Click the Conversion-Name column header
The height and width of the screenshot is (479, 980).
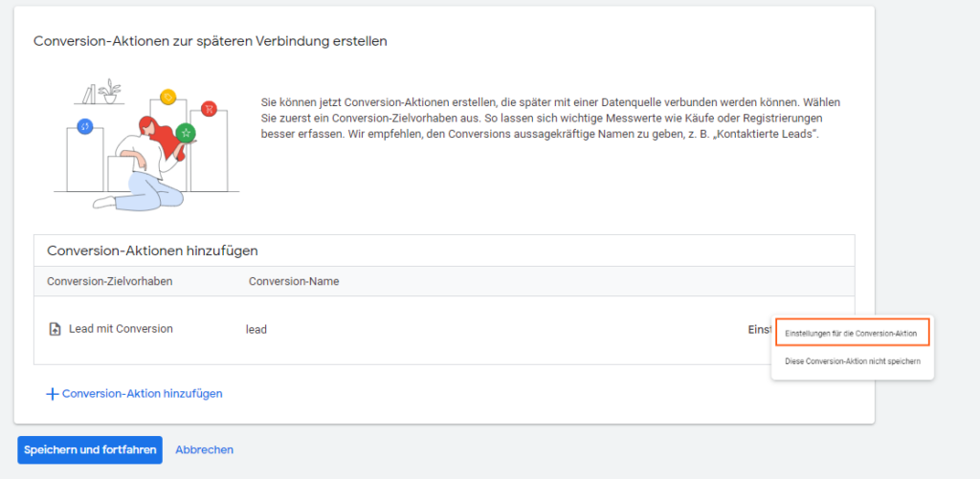click(x=294, y=281)
